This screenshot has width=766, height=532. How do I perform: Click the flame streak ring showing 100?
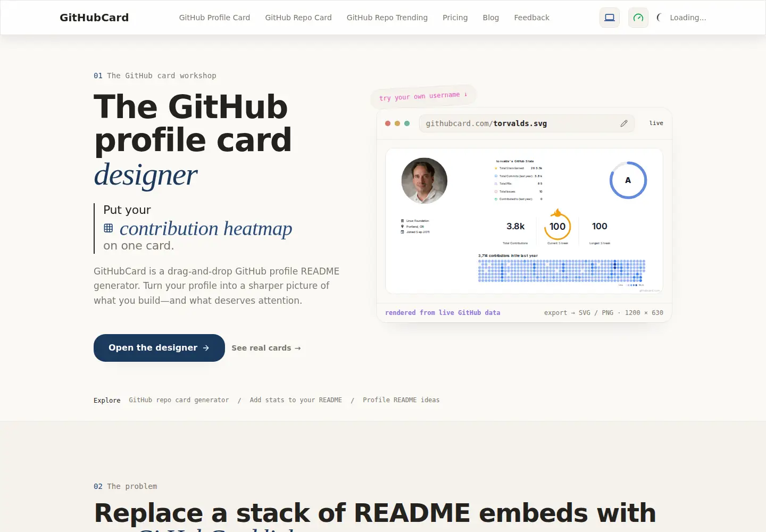tap(557, 226)
